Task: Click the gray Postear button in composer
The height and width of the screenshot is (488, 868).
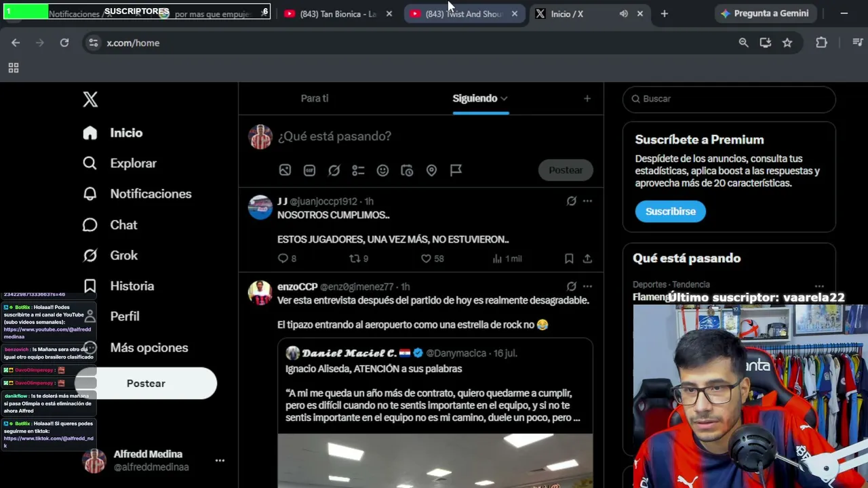Action: tap(566, 170)
